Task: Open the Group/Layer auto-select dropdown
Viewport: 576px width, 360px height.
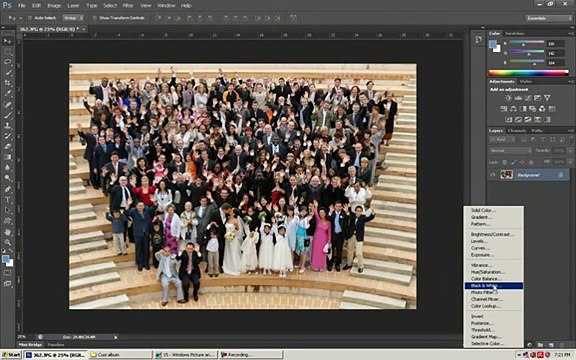Action: pyautogui.click(x=73, y=18)
